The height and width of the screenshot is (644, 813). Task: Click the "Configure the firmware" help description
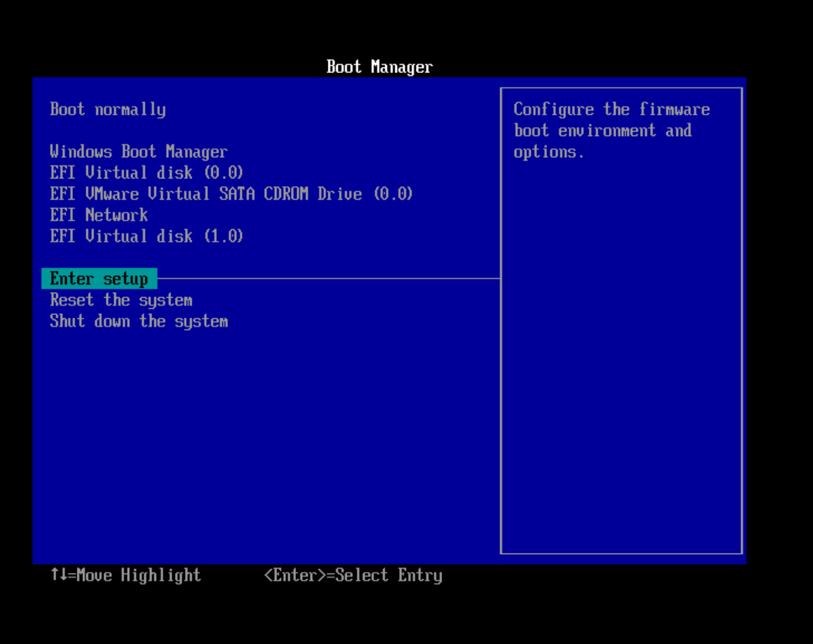(x=612, y=130)
